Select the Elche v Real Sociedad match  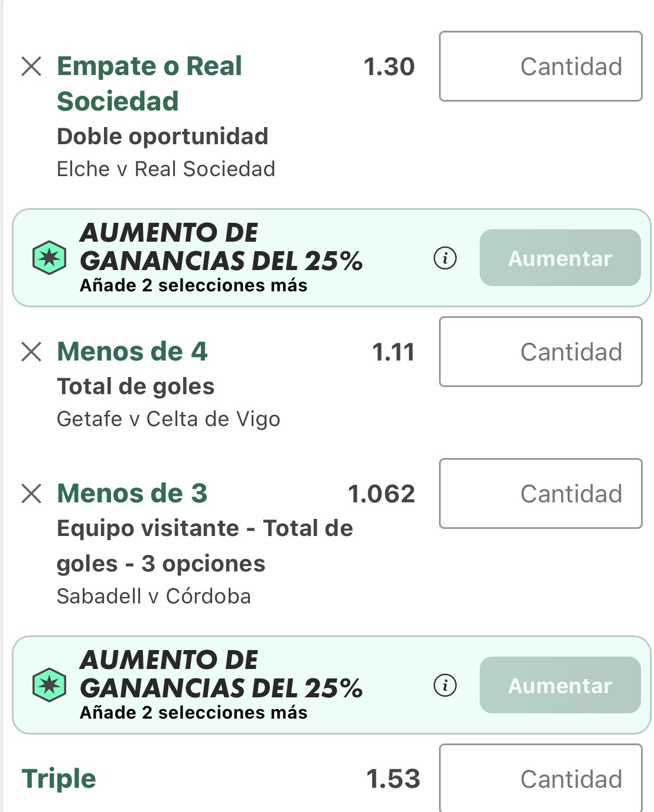tap(166, 169)
